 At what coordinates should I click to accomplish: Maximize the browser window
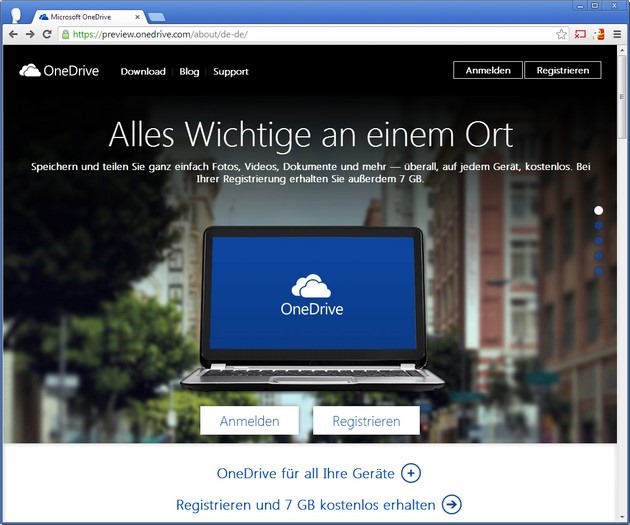595,6
